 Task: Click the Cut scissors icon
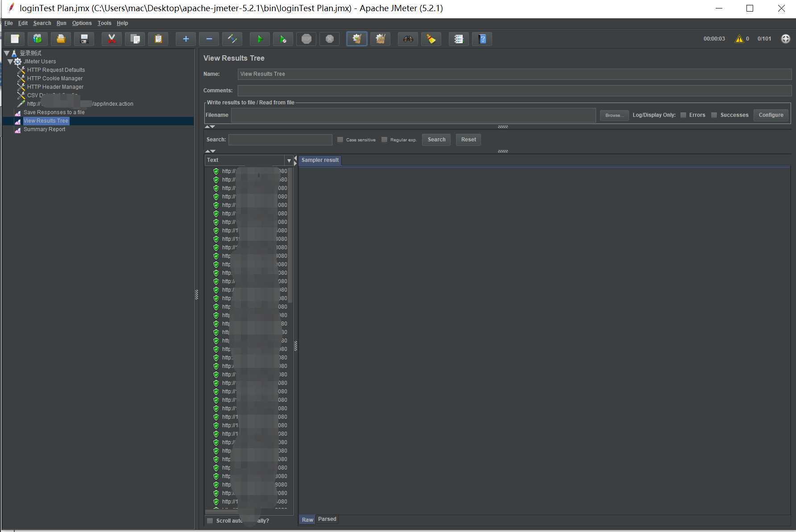click(112, 39)
